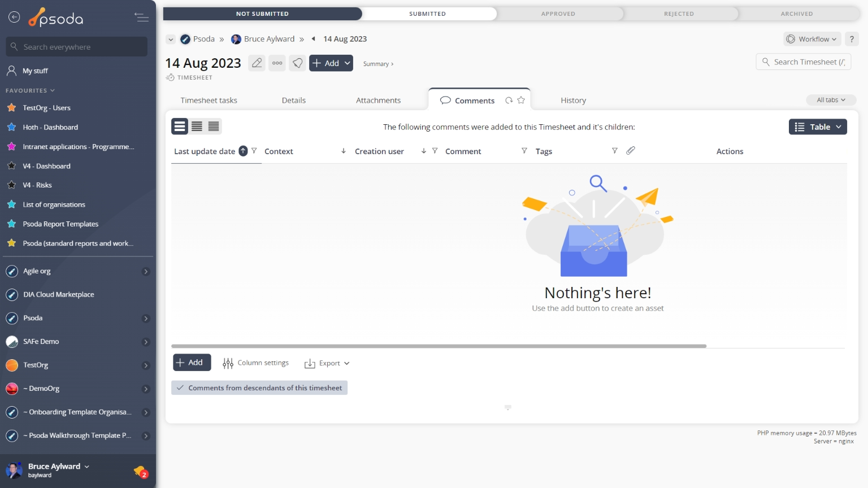Image resolution: width=868 pixels, height=488 pixels.
Task: Toggle Comments from descendants of this timesheet
Action: pyautogui.click(x=259, y=388)
